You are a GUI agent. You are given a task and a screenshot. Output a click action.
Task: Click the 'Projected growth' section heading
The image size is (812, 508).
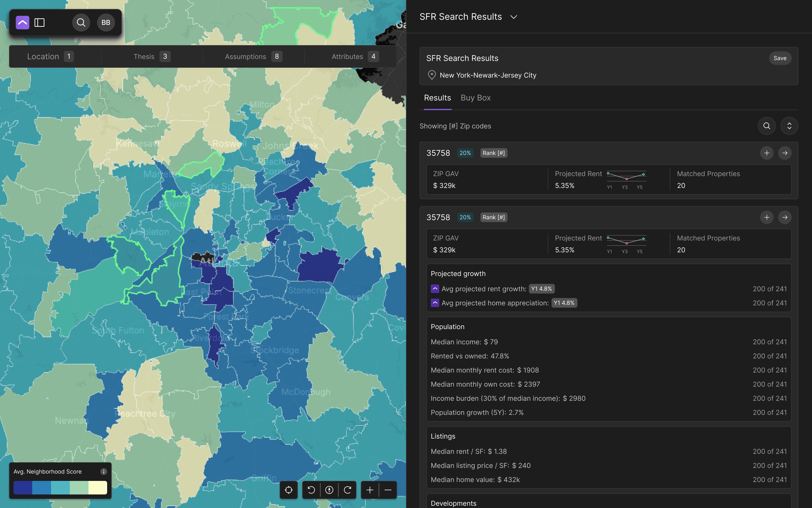point(458,274)
